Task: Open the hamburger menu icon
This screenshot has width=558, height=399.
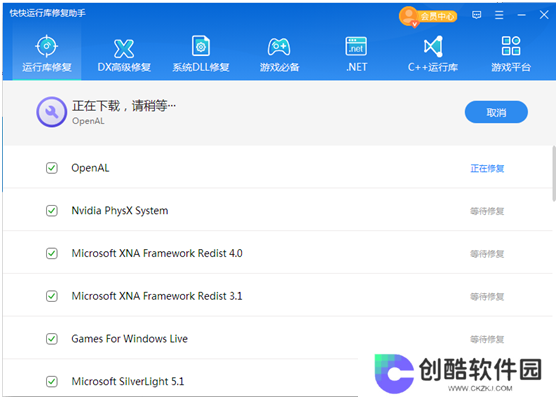Action: [x=499, y=15]
